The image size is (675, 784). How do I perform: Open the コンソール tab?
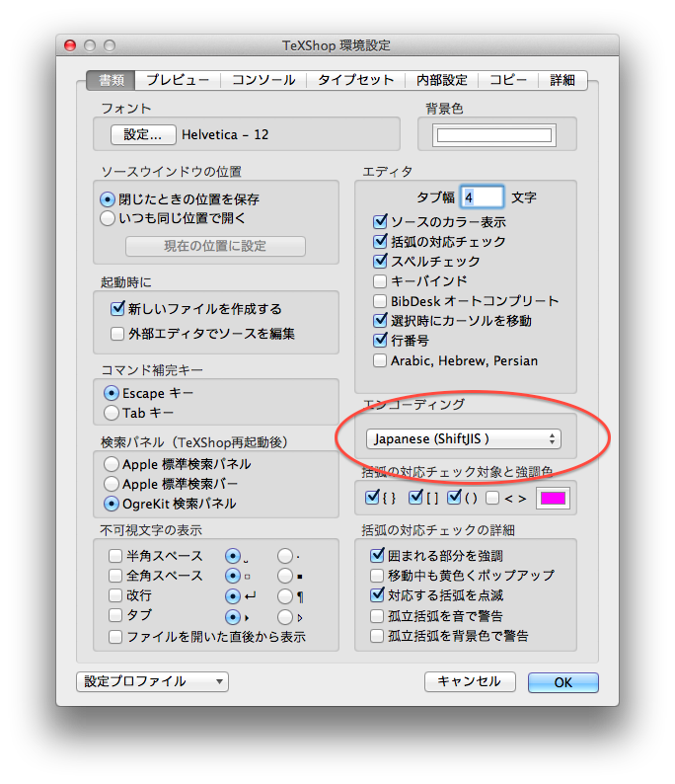263,80
